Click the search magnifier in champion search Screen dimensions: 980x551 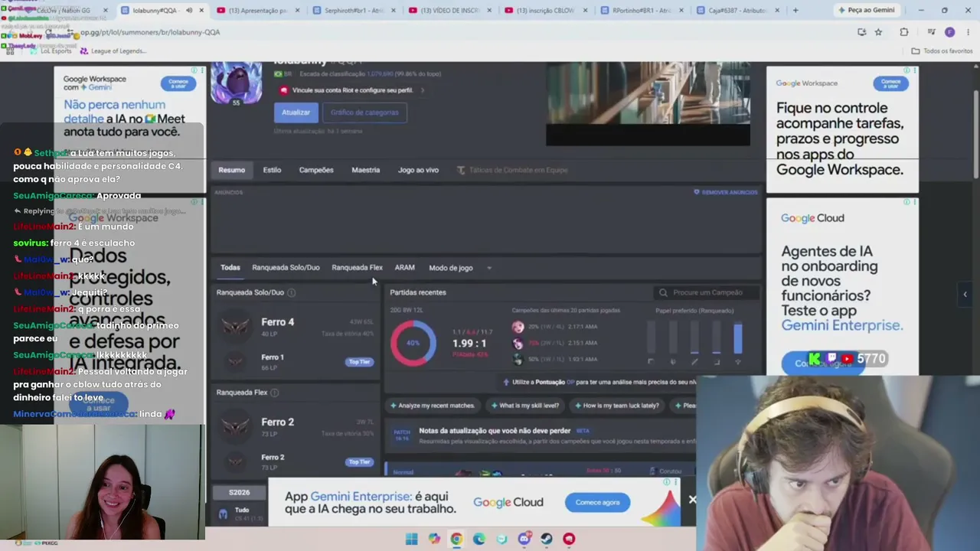[x=663, y=292]
